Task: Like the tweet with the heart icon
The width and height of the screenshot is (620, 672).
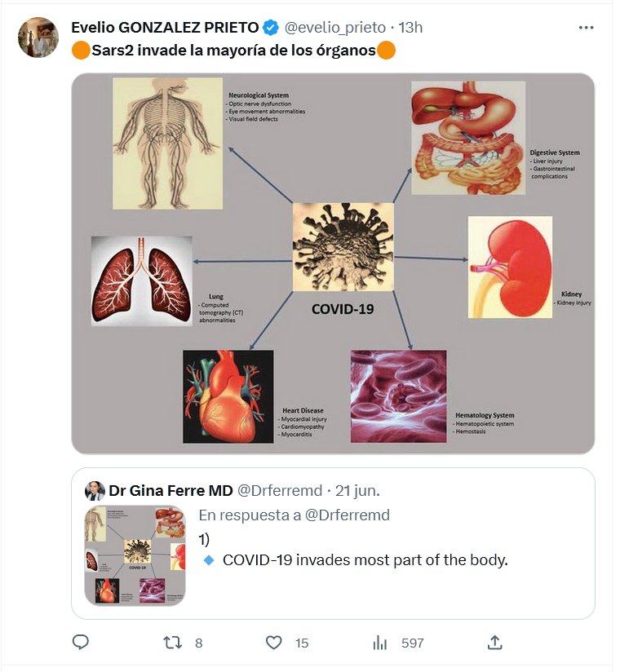Action: point(275,643)
